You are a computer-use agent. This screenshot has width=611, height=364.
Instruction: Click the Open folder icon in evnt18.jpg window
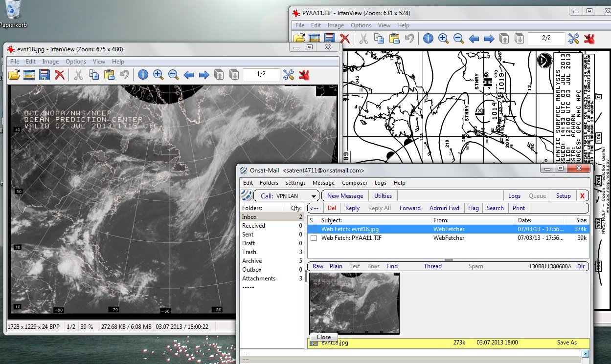point(14,75)
